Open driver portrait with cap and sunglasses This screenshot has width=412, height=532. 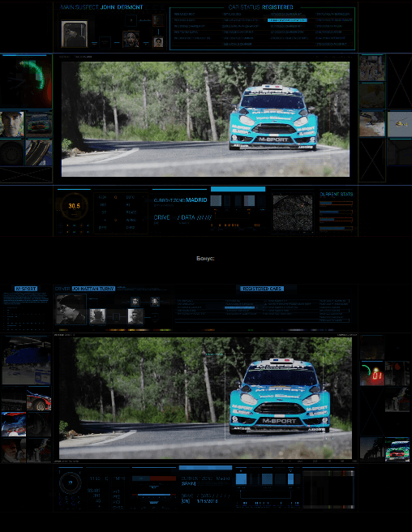[71, 309]
